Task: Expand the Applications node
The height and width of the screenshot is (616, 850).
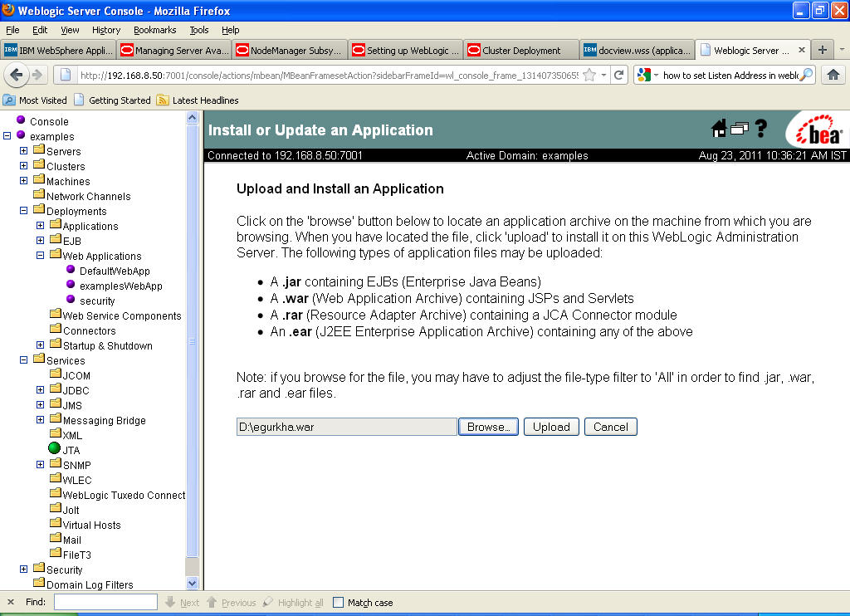Action: (40, 225)
